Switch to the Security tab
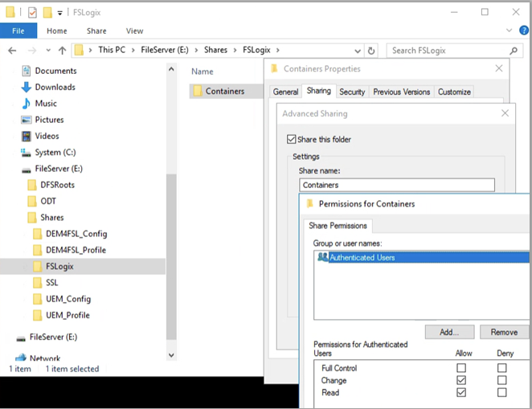This screenshot has height=409, width=532. coord(352,92)
